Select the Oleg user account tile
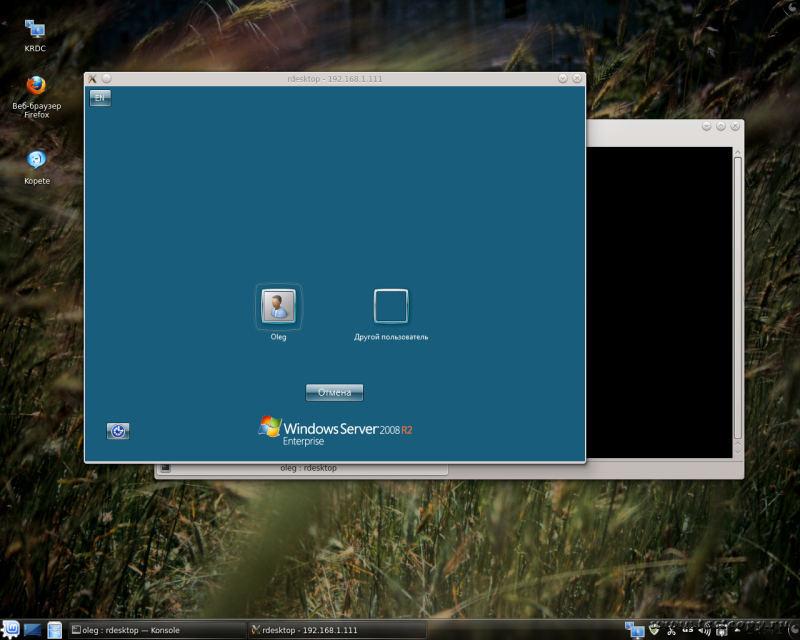 point(278,306)
